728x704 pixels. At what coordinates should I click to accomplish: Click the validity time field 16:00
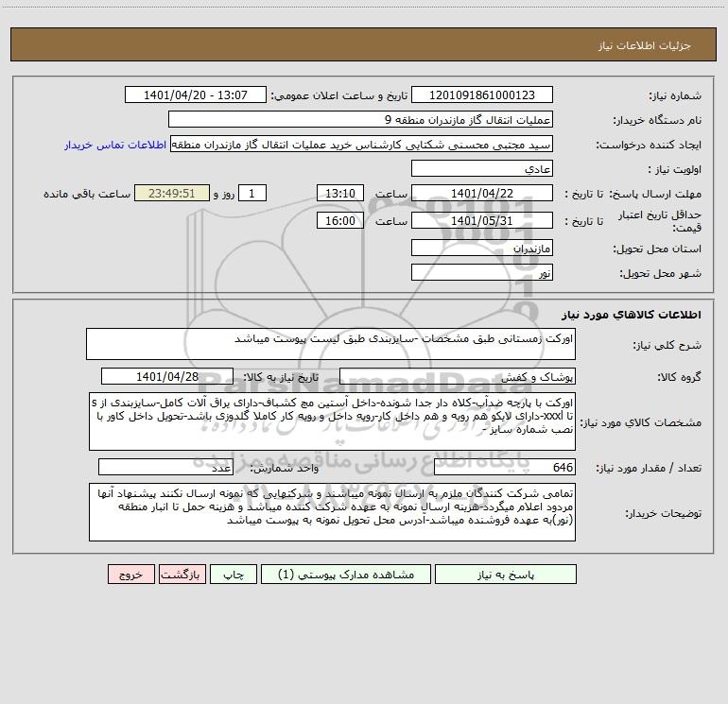tap(339, 220)
